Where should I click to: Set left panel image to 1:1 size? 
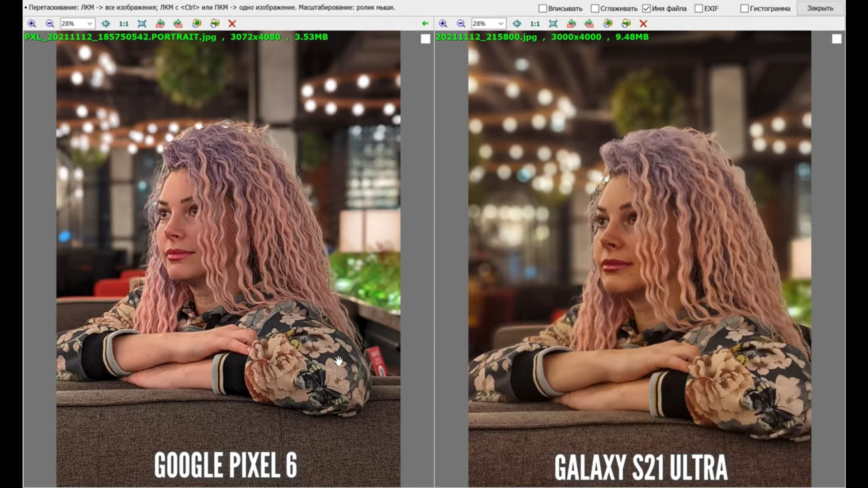tap(123, 23)
